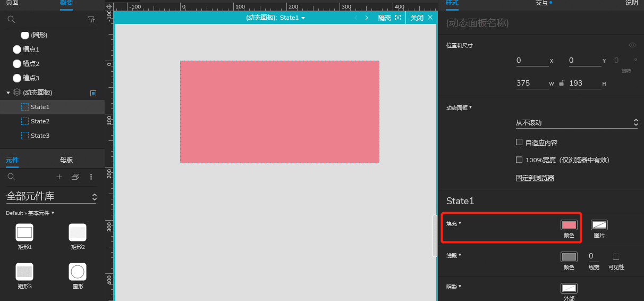The image size is (644, 301).
Task: Click the duplicate library icon
Action: tap(75, 177)
